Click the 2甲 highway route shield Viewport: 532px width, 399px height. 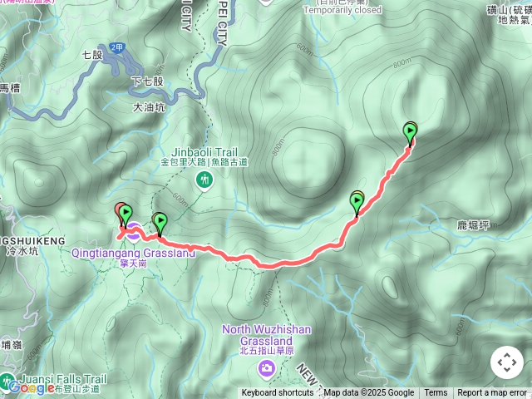[x=117, y=47]
